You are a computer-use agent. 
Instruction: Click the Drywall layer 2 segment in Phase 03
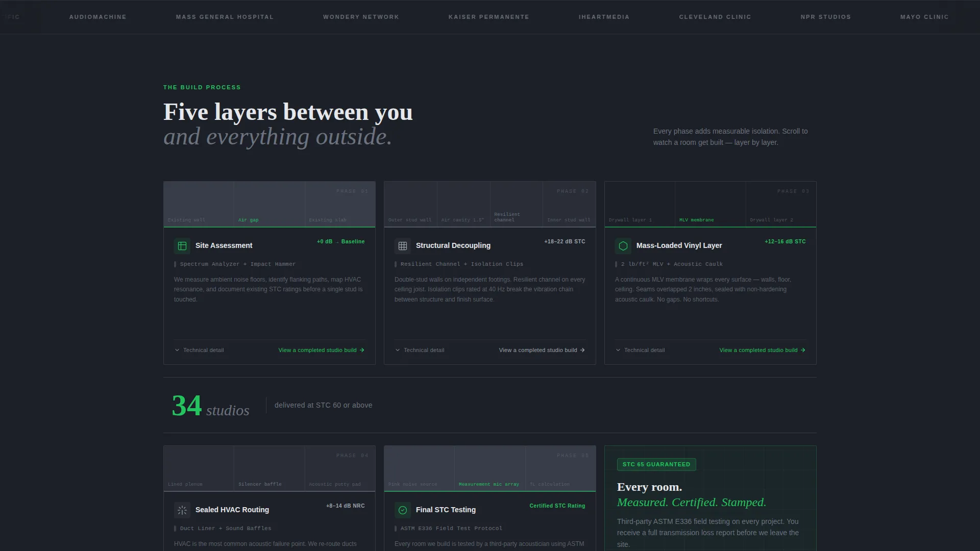[x=781, y=204]
